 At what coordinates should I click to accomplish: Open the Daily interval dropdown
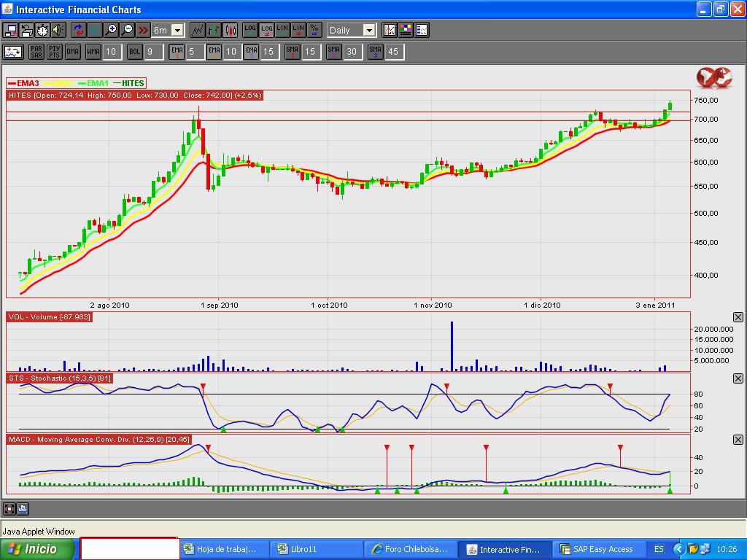tap(368, 30)
